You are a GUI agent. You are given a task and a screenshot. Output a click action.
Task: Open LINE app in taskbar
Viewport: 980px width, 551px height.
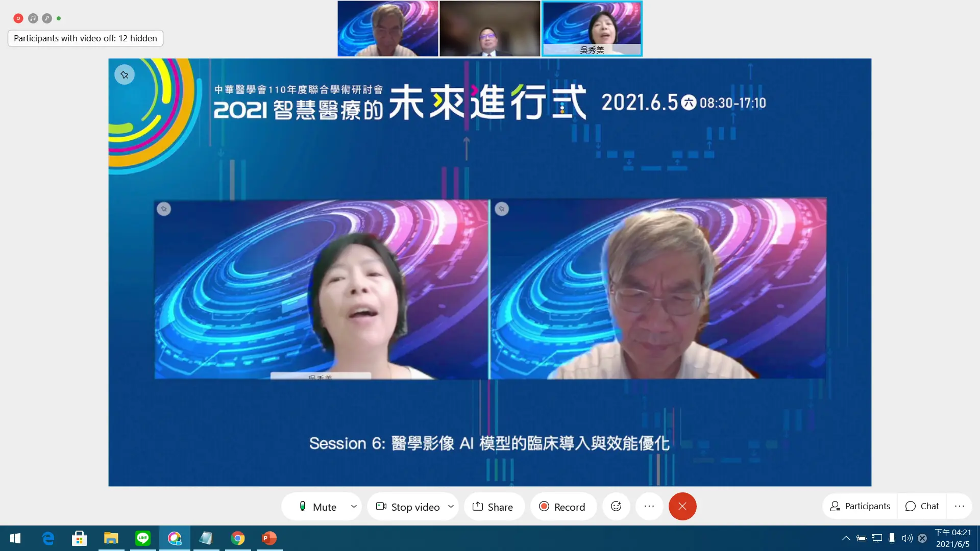coord(143,538)
